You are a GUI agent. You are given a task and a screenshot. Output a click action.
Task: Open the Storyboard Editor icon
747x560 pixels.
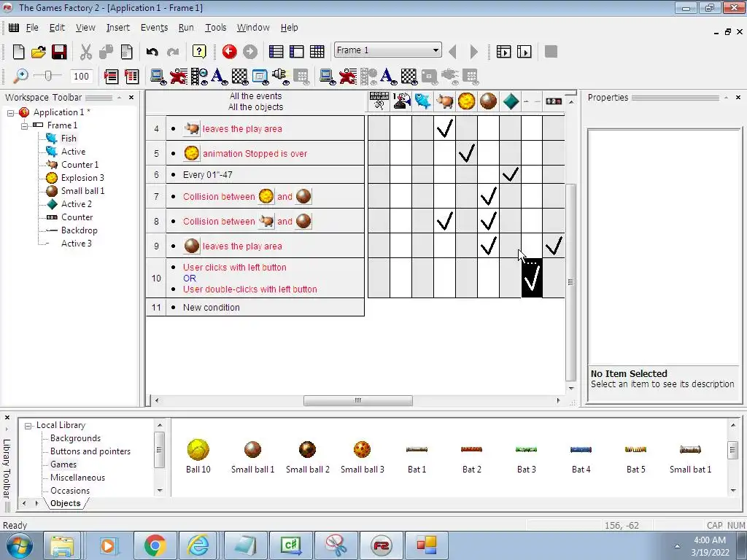pos(276,52)
